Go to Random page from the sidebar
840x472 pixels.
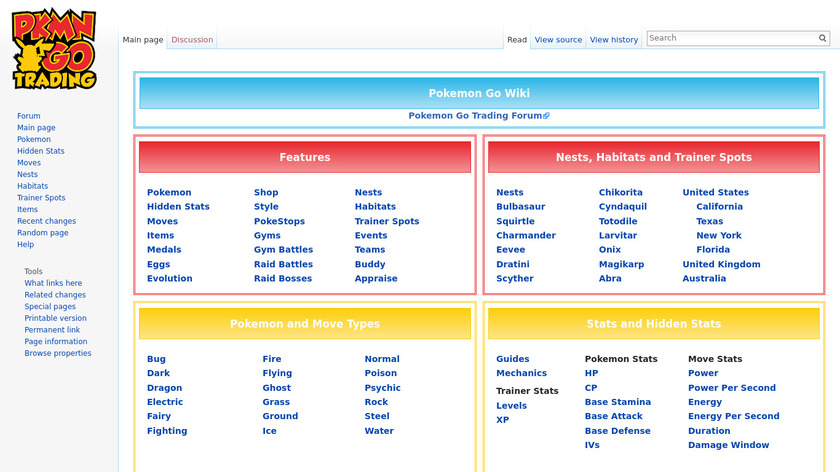[42, 233]
